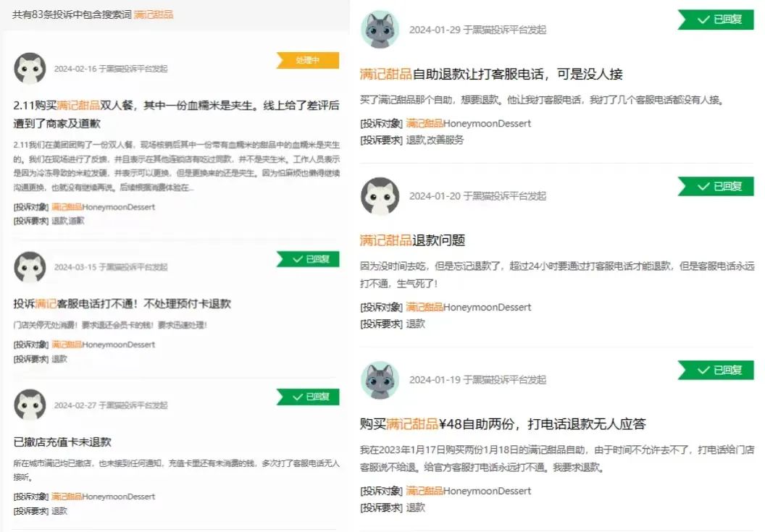Click the header text 共有83条投诉中包含搜索词
Screen dimensions: 765x532
pos(72,14)
